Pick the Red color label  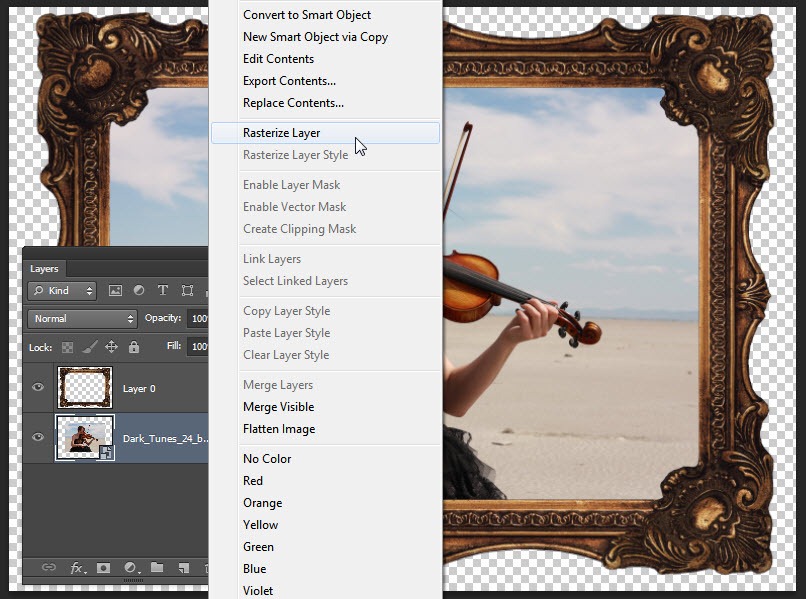(253, 481)
